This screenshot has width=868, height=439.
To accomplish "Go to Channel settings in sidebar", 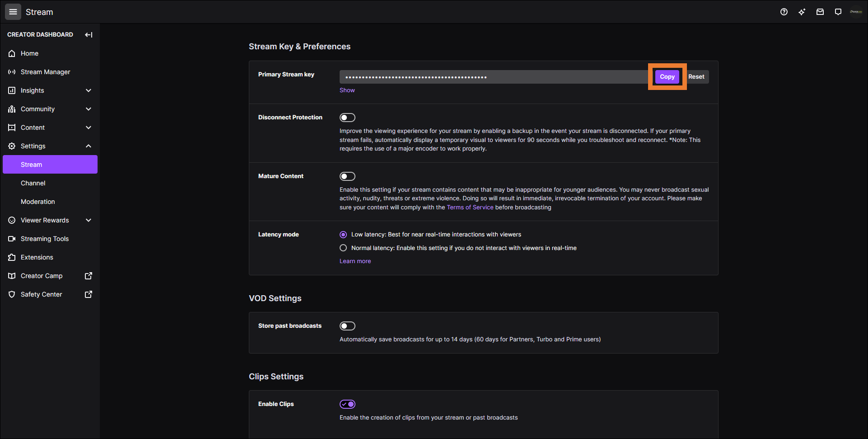I will click(x=33, y=183).
